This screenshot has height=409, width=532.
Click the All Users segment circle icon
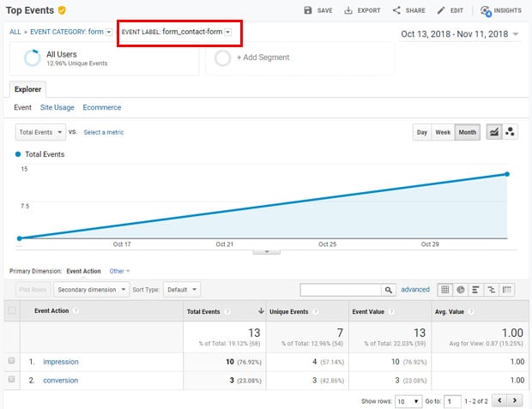33,57
